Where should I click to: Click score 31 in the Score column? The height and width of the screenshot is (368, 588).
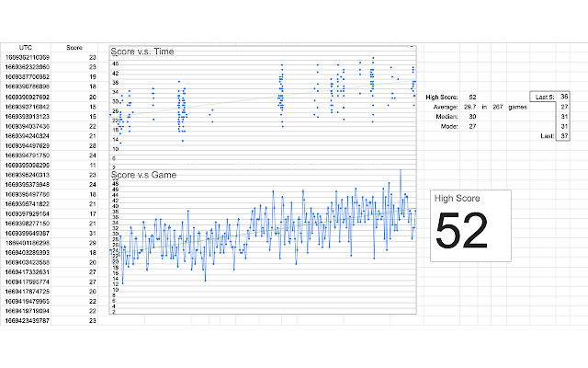pyautogui.click(x=74, y=233)
